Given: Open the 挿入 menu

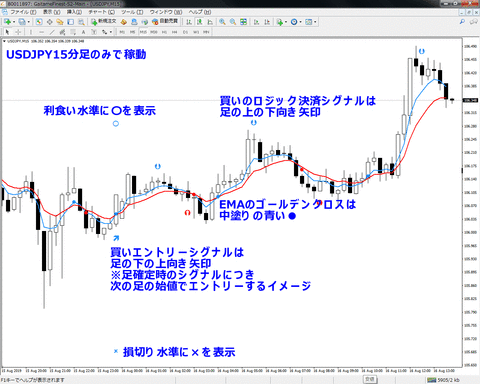Looking at the screenshot, I should (x=74, y=12).
